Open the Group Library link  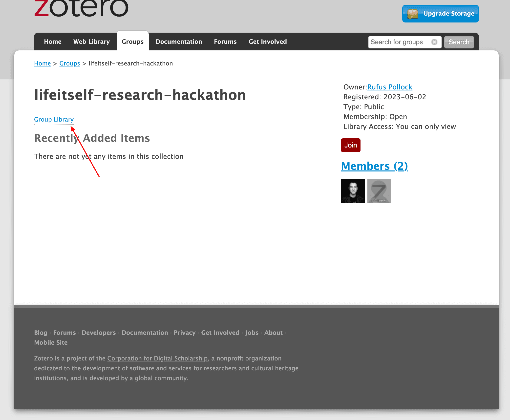(x=54, y=120)
